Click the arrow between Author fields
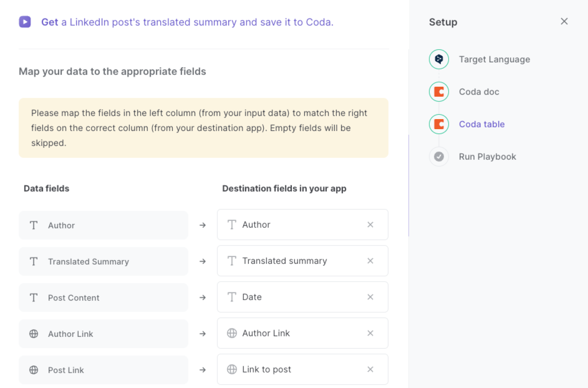588x388 pixels. point(202,225)
